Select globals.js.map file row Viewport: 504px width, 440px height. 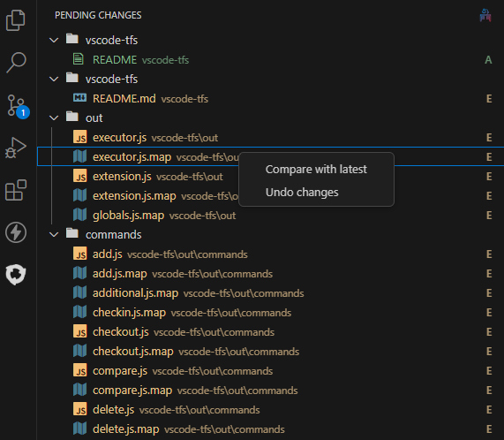click(271, 216)
